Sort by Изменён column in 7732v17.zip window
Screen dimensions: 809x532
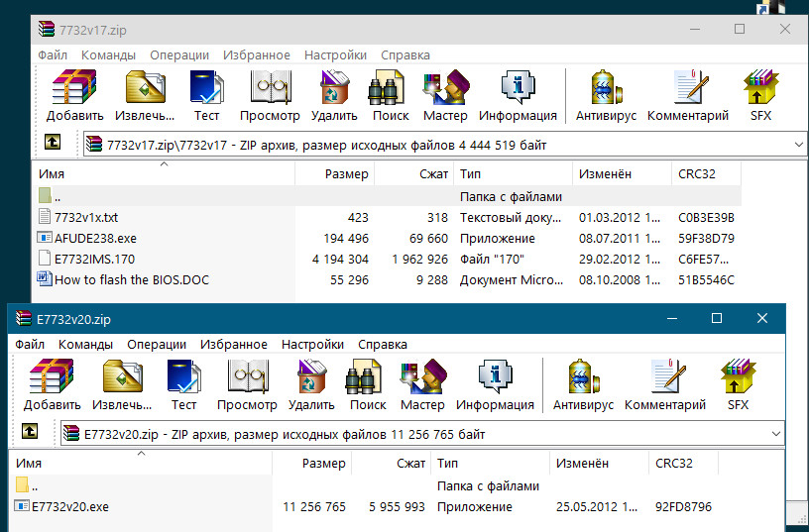623,173
